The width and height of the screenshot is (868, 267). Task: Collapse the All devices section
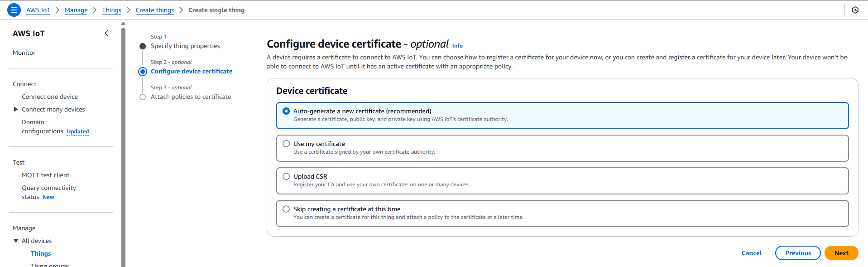(16, 241)
